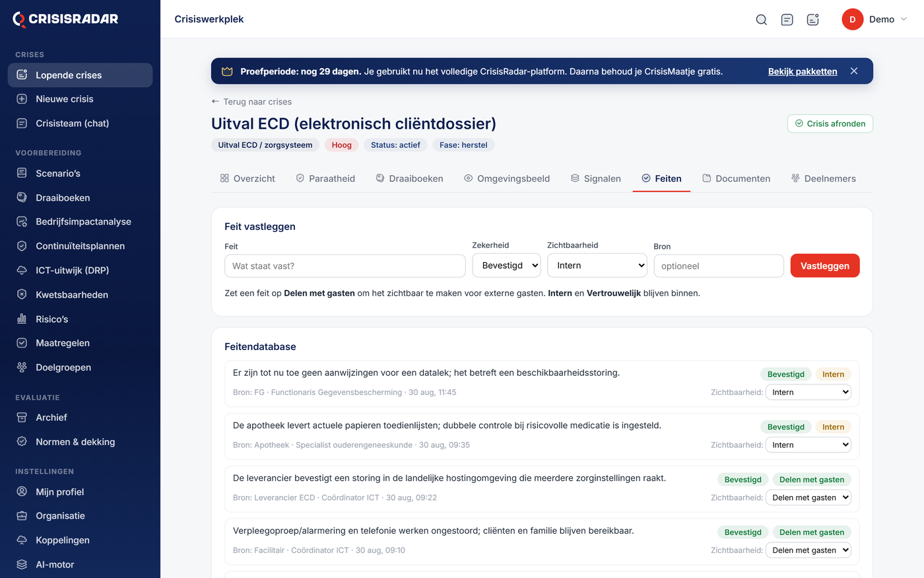Open Archief sidebar icon

(22, 417)
